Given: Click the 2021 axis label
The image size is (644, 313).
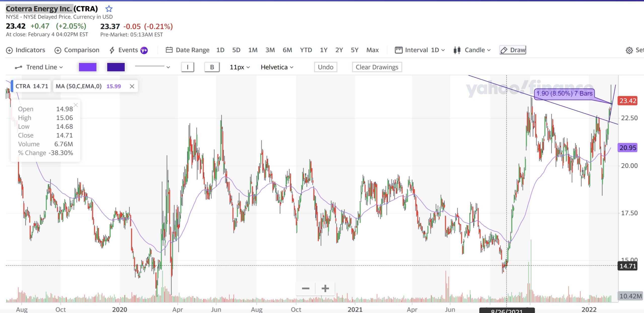Looking at the screenshot, I should click(355, 309).
